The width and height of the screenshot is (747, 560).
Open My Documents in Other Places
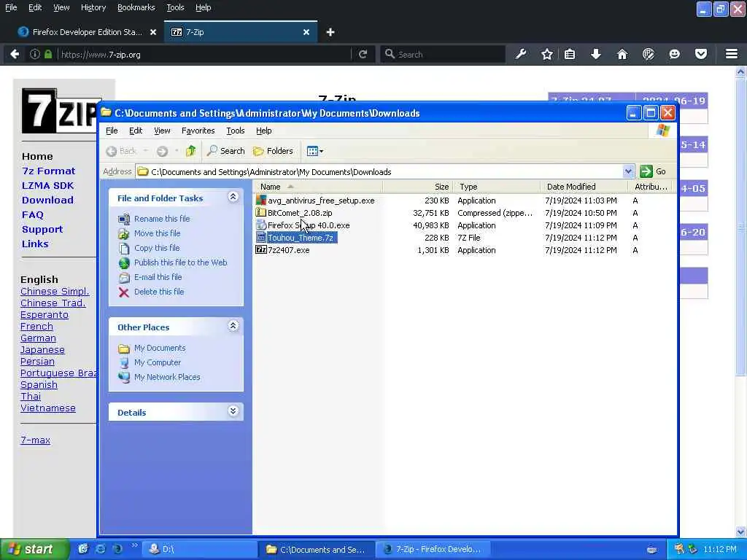tap(160, 348)
